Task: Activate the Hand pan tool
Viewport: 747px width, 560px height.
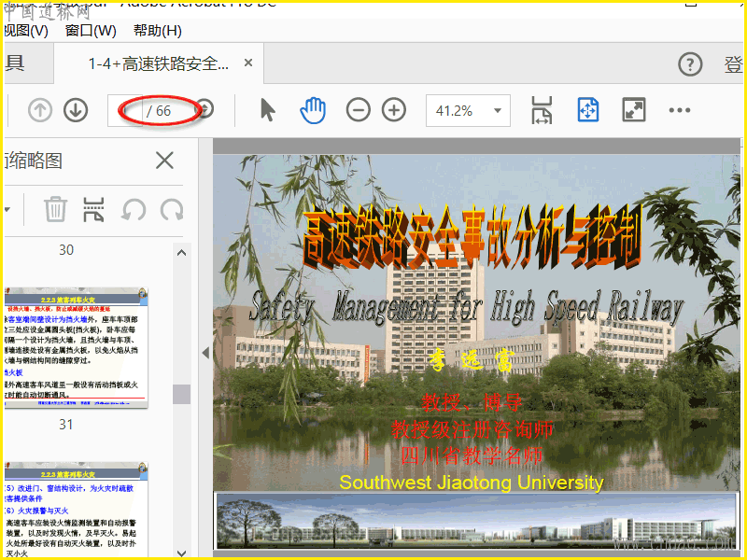Action: pos(313,110)
